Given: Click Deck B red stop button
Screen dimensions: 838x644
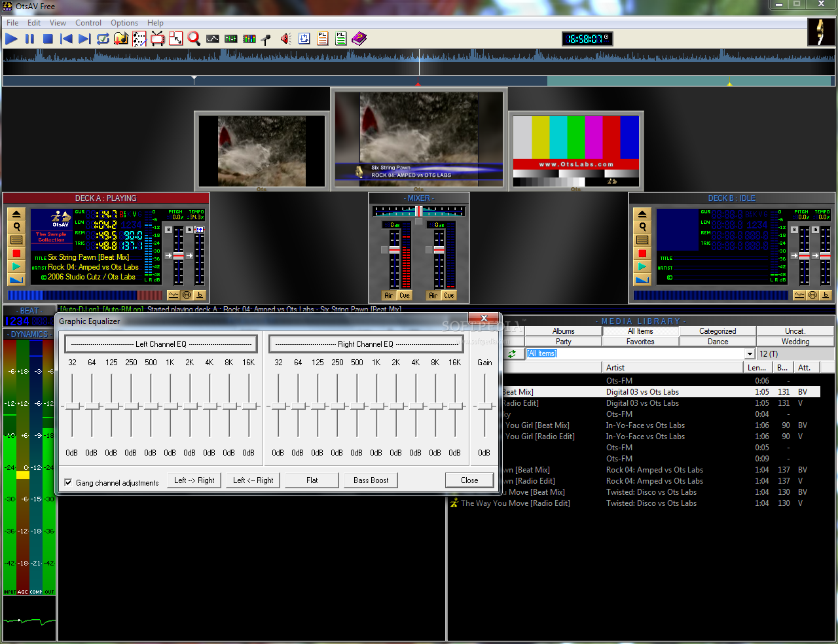Looking at the screenshot, I should click(x=642, y=253).
